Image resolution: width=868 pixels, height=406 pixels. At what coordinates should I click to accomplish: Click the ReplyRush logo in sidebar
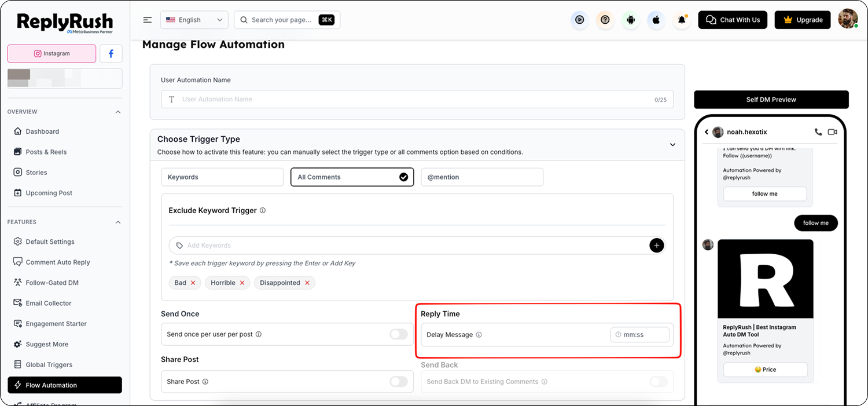coord(65,23)
